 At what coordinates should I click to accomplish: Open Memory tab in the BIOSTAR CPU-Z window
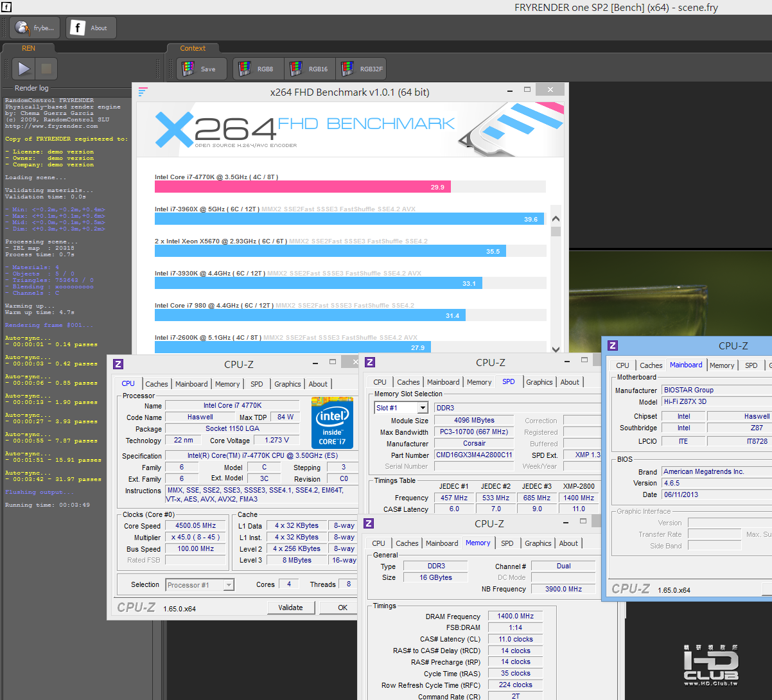722,365
